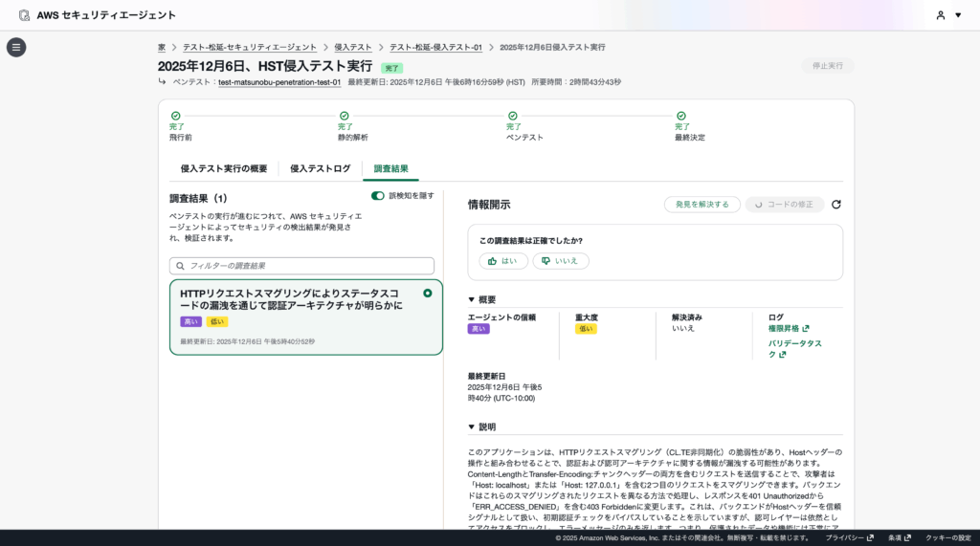Open プライバシー footer link
This screenshot has height=546, width=980.
[849, 538]
